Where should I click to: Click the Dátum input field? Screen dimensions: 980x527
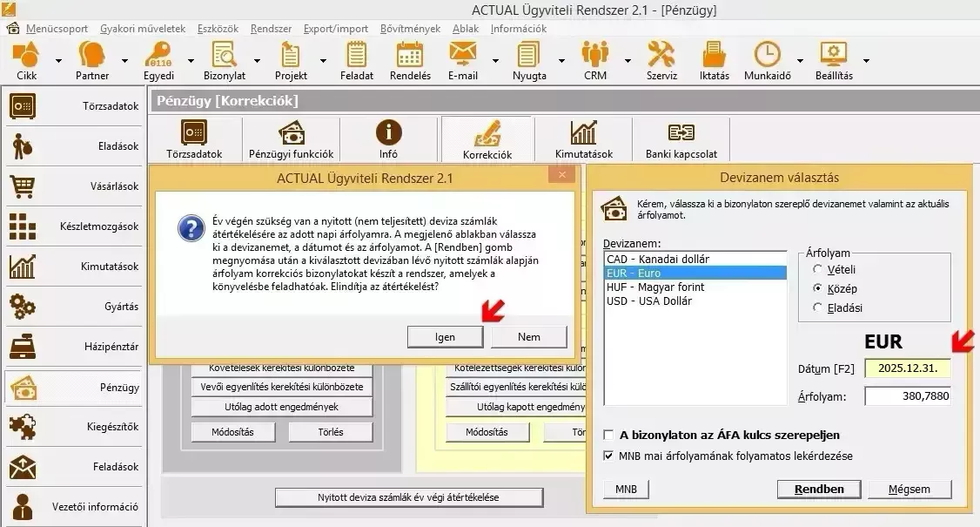pos(907,368)
